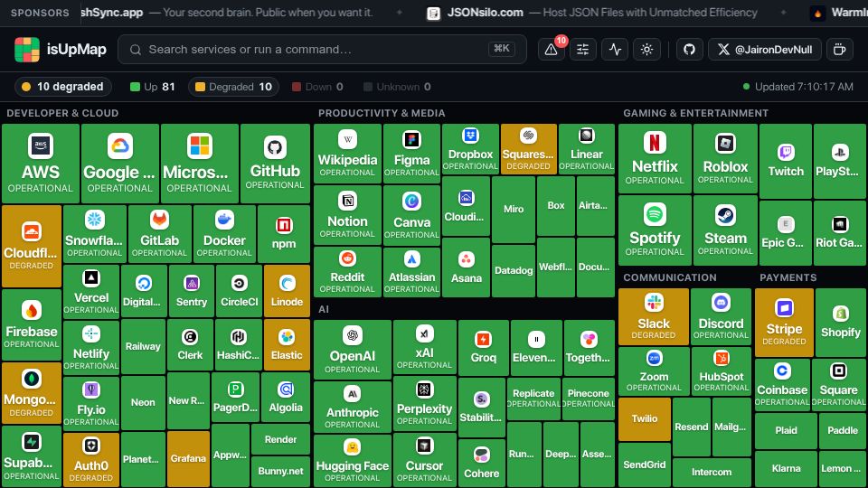Open the Discord tile
The width and height of the screenshot is (868, 488).
pyautogui.click(x=721, y=316)
